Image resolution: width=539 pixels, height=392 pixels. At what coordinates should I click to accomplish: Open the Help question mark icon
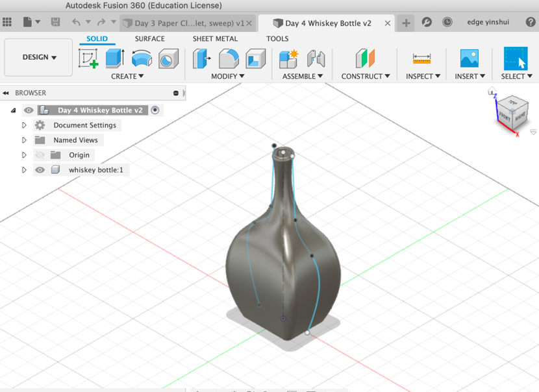531,22
